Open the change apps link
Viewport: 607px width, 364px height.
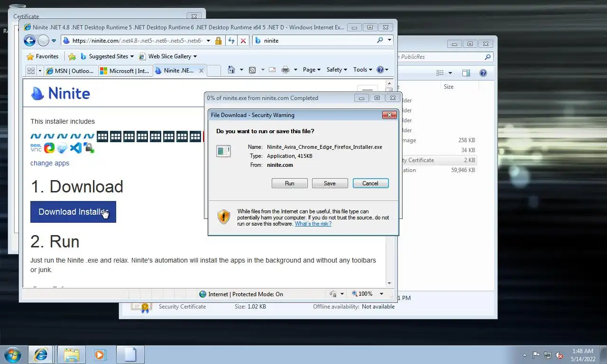coord(50,163)
